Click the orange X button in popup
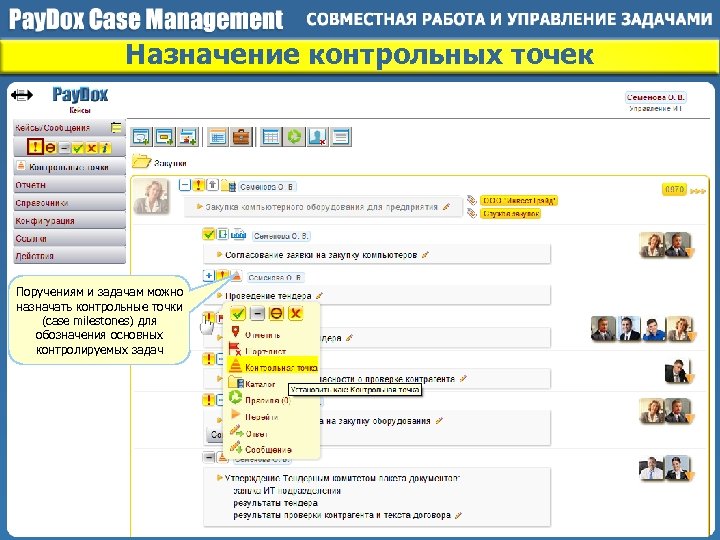This screenshot has width=720, height=540. (x=295, y=313)
